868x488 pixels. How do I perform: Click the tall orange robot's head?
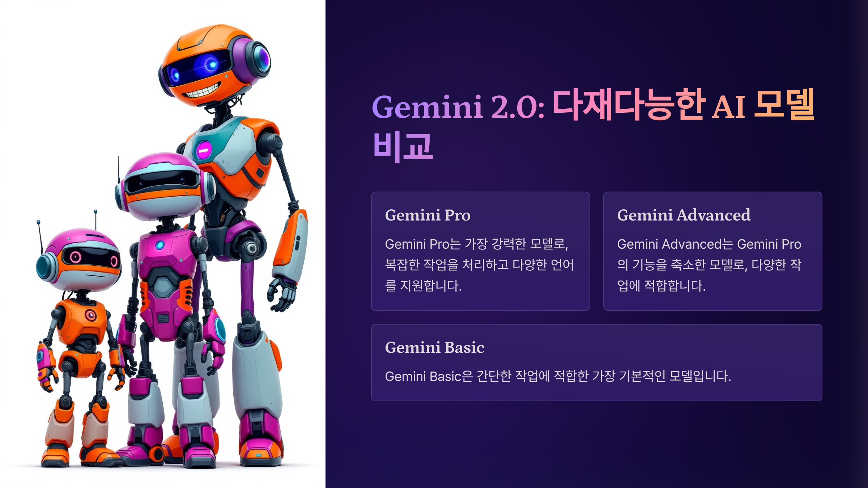[214, 65]
